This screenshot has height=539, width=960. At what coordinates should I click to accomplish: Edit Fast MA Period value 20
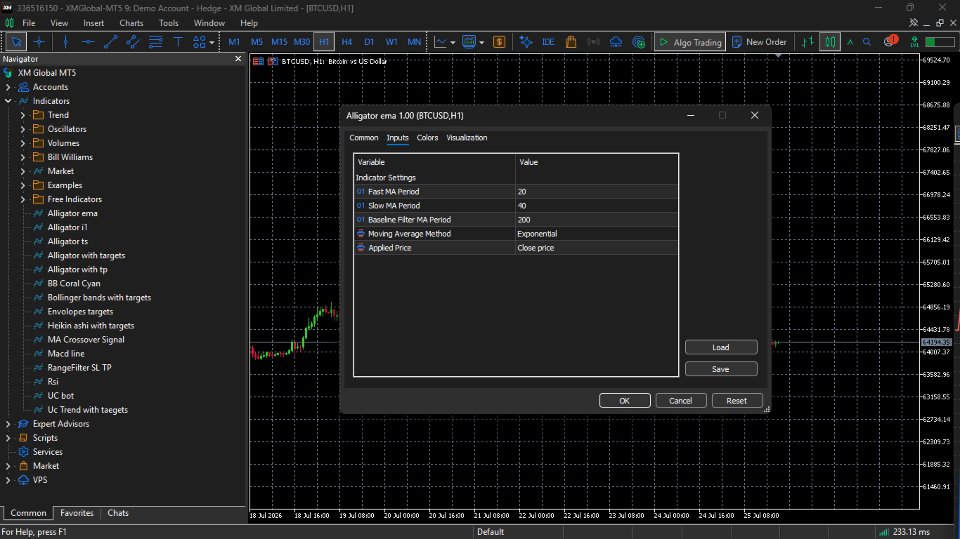point(596,192)
